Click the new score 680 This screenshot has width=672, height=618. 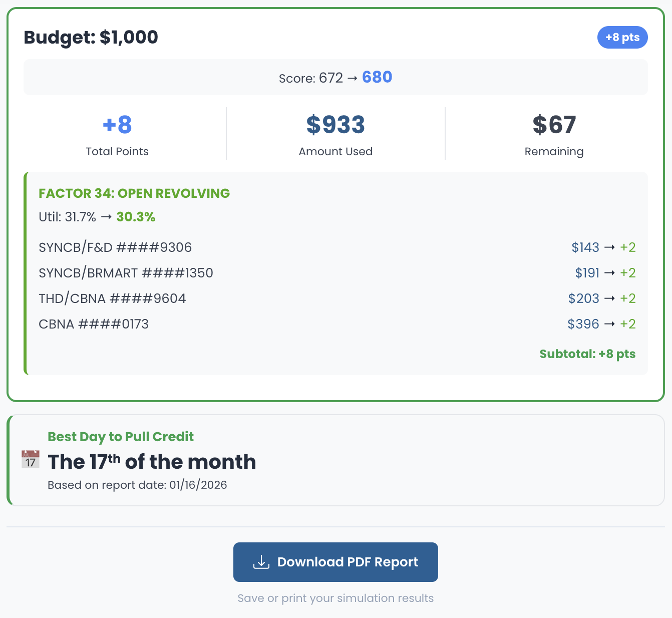[x=377, y=77]
